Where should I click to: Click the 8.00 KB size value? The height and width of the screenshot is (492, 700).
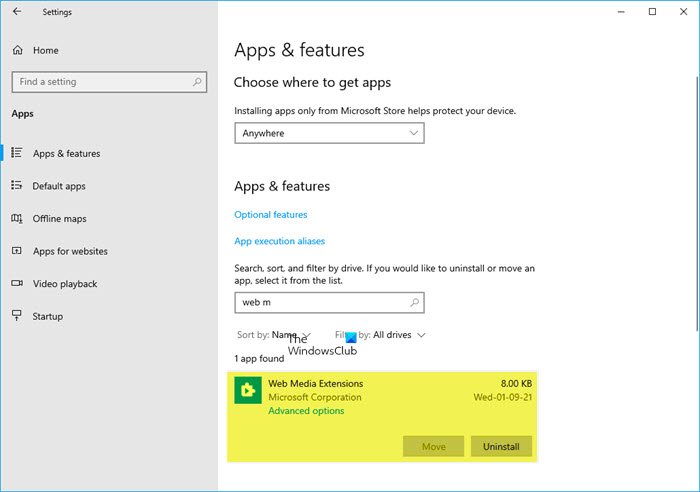[x=516, y=384]
